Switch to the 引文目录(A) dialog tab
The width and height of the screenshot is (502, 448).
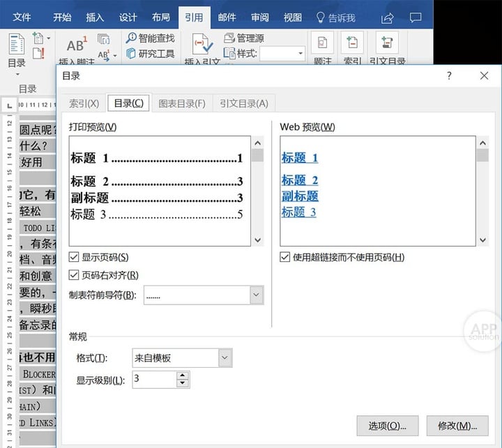[244, 103]
